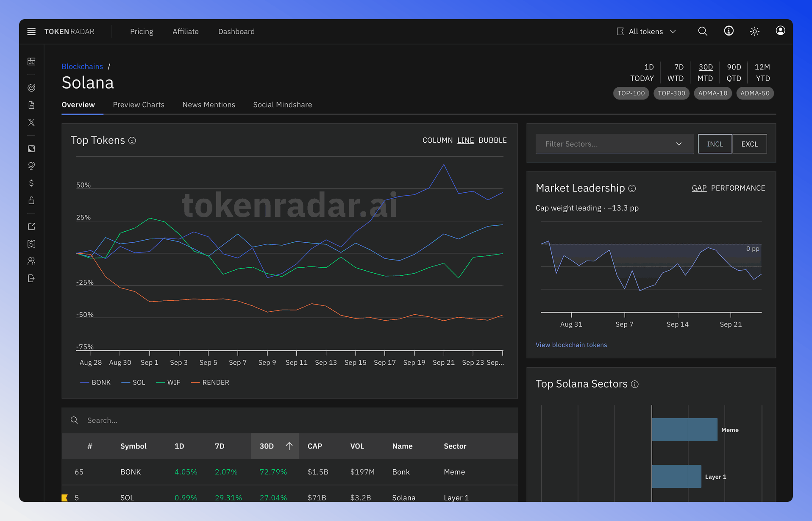Toggle the ADMA-50 filter chip
Screen dimensions: 812x521
[x=755, y=93]
